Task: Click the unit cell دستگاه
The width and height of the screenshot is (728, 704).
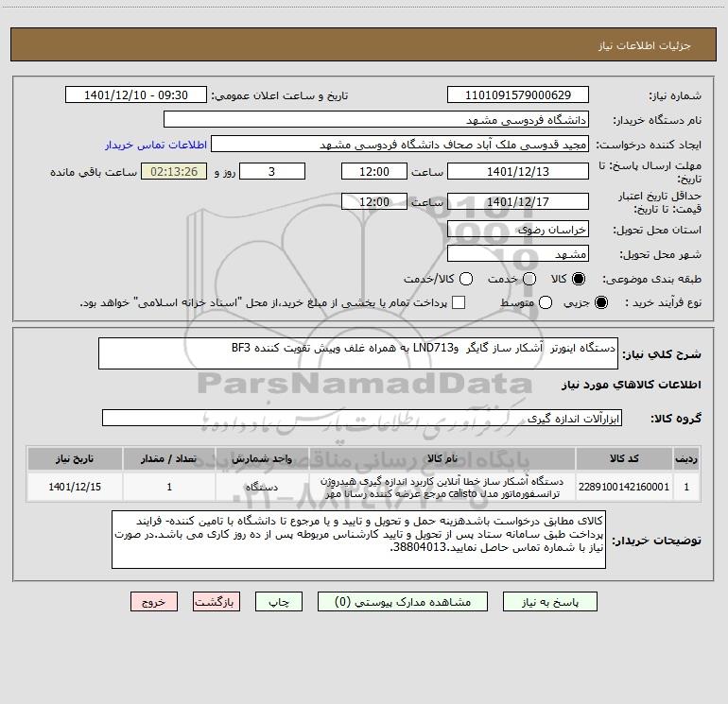Action: (262, 487)
